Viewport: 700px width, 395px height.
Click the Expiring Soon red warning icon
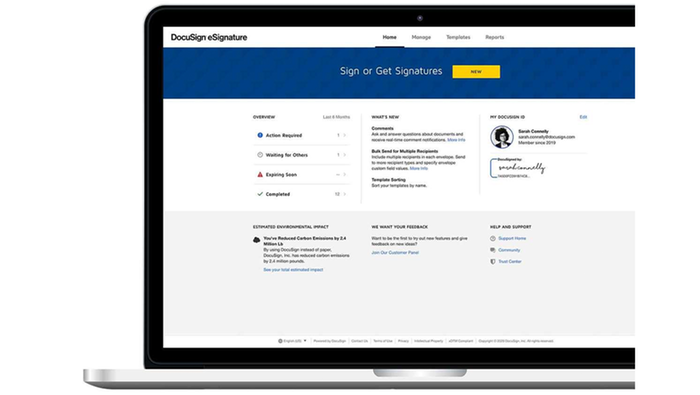pyautogui.click(x=260, y=175)
